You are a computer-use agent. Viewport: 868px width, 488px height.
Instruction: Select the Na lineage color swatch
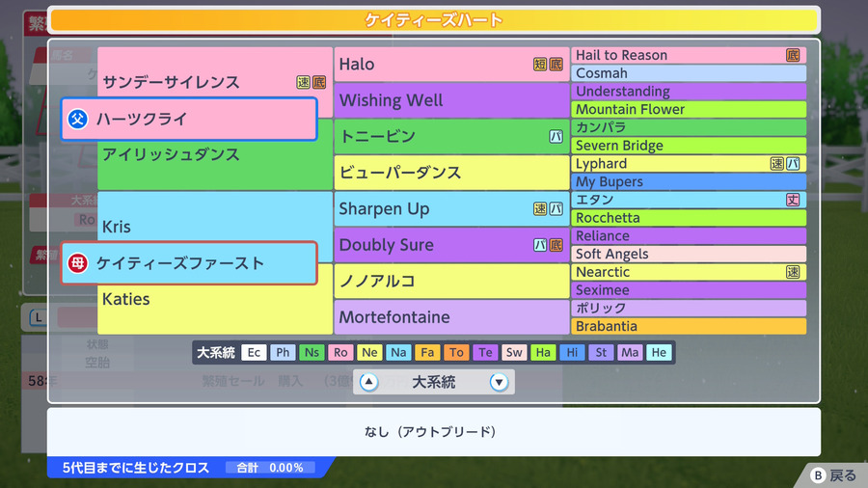pos(398,352)
